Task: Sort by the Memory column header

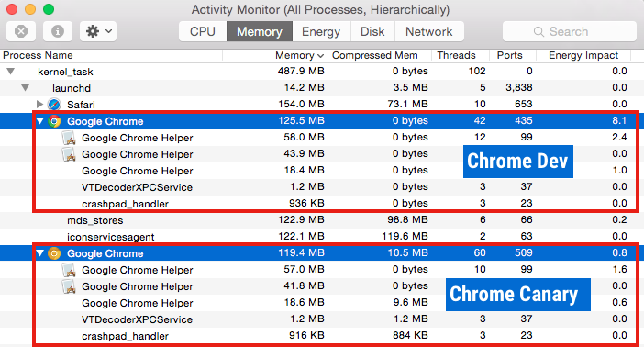Action: [x=299, y=55]
